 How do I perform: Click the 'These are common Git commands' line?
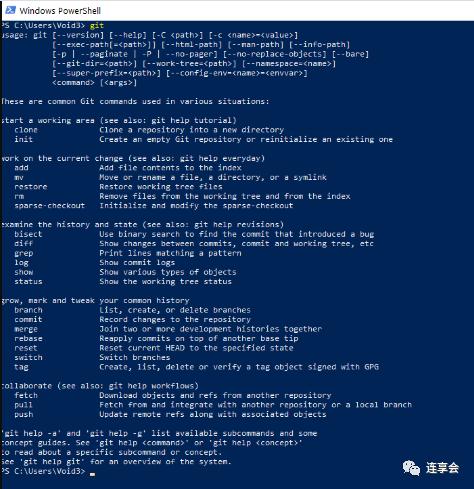(135, 101)
